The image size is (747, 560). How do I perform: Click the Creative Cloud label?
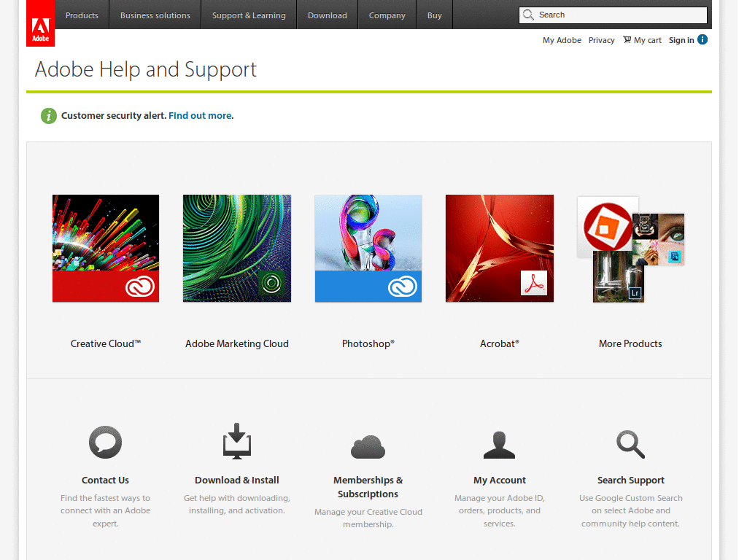pos(106,343)
